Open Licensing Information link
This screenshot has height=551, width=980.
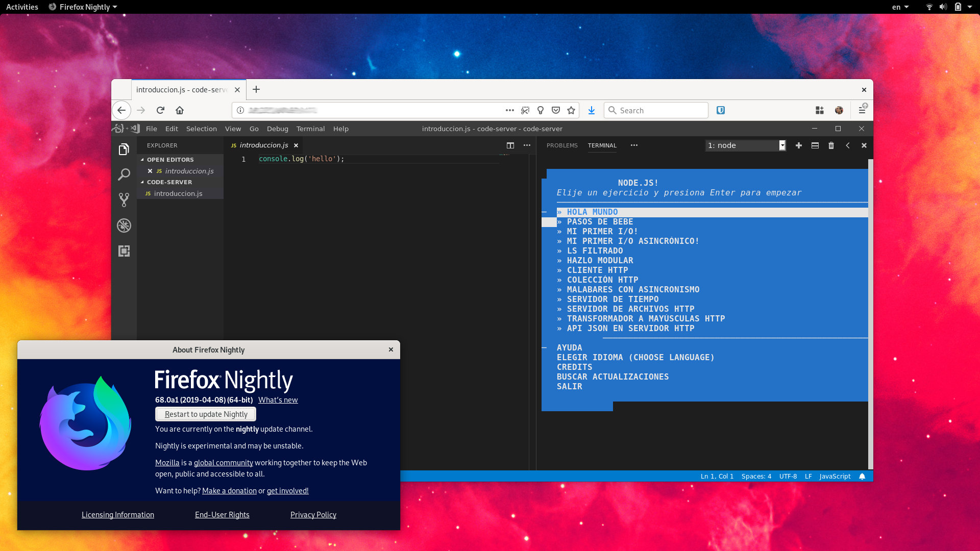pyautogui.click(x=118, y=515)
